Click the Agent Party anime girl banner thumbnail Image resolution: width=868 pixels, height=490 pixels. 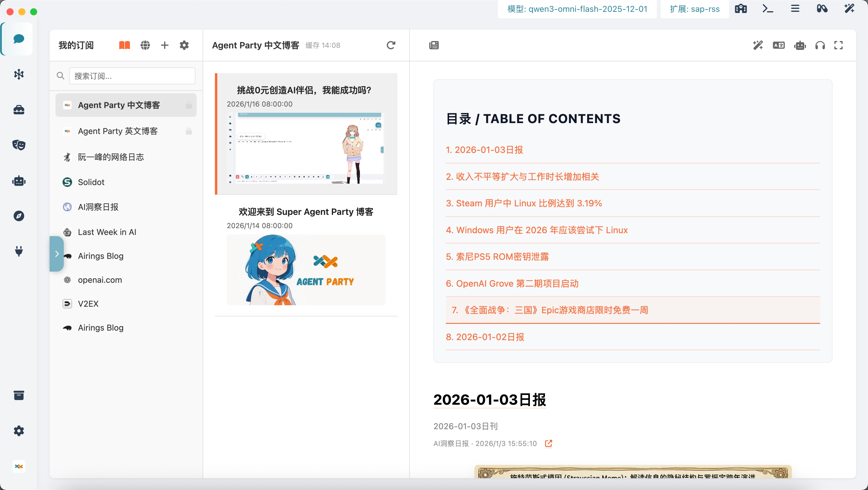306,269
